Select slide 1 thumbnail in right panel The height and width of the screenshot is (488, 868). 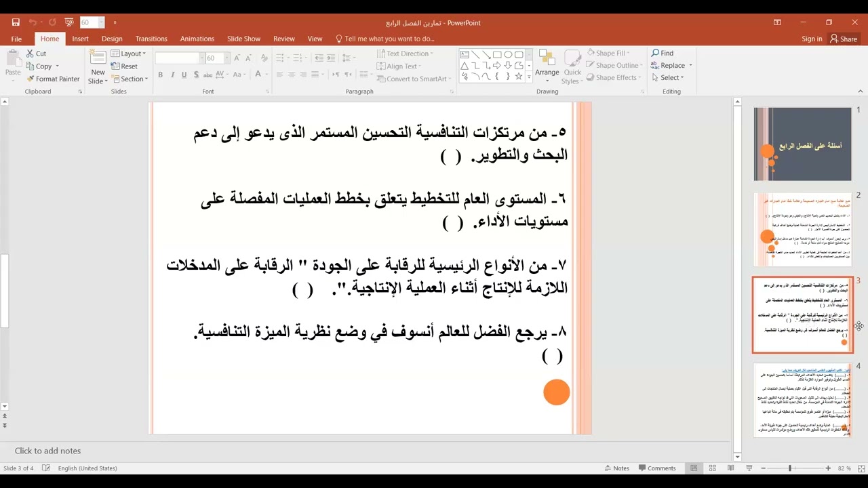click(802, 144)
